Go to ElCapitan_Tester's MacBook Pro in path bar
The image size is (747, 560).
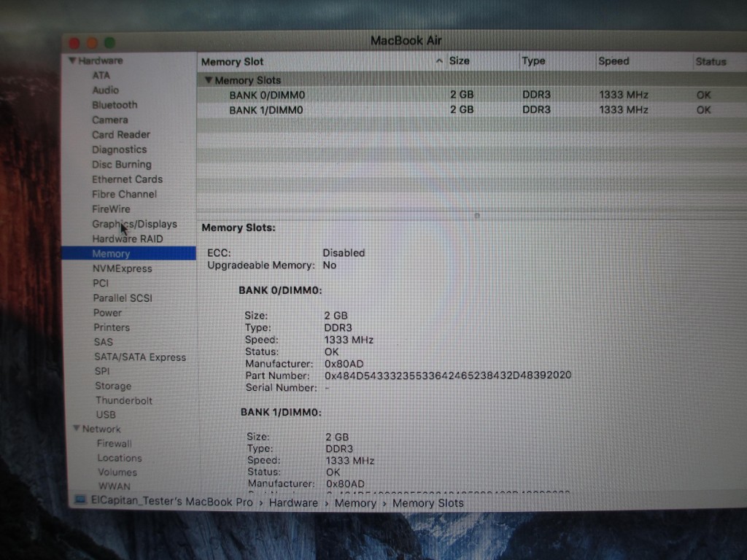[171, 502]
